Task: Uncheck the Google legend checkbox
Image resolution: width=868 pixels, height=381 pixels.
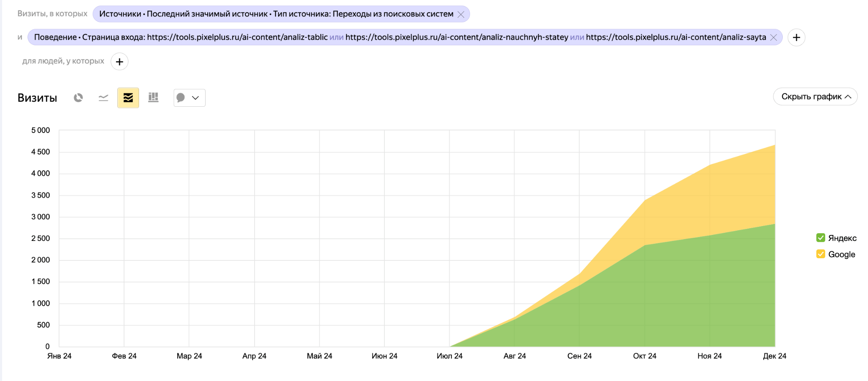Action: 821,254
